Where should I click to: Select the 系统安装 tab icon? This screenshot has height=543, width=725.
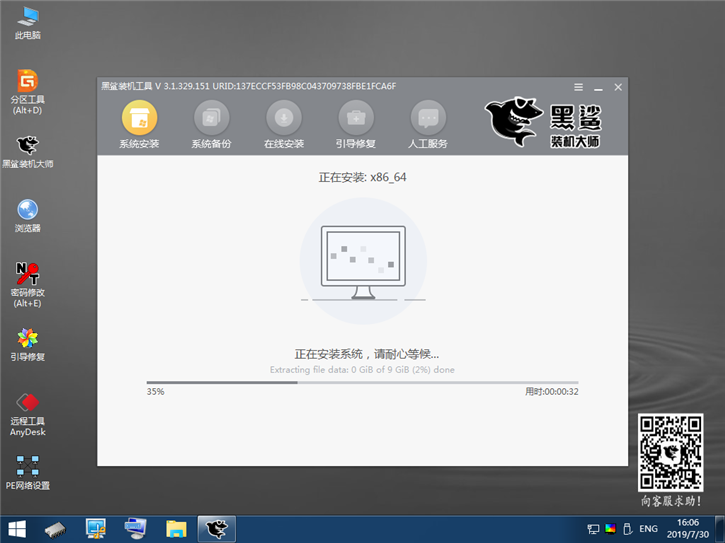click(x=139, y=118)
